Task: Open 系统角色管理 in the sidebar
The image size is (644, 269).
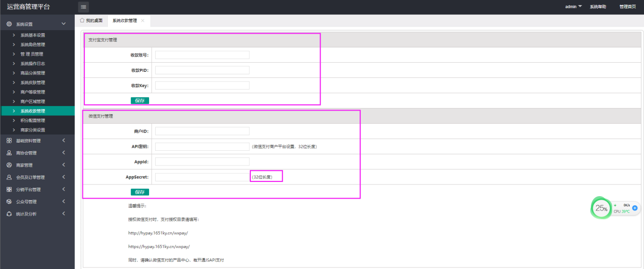Action: pos(33,44)
